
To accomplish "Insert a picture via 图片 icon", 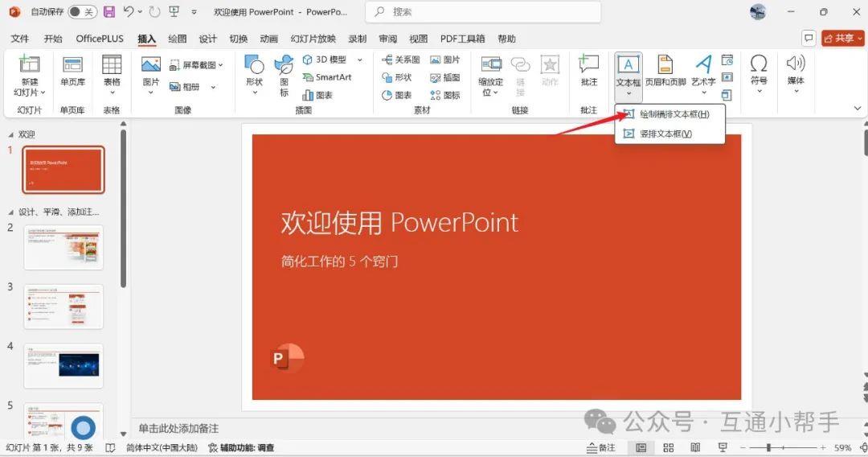I will click(x=150, y=65).
